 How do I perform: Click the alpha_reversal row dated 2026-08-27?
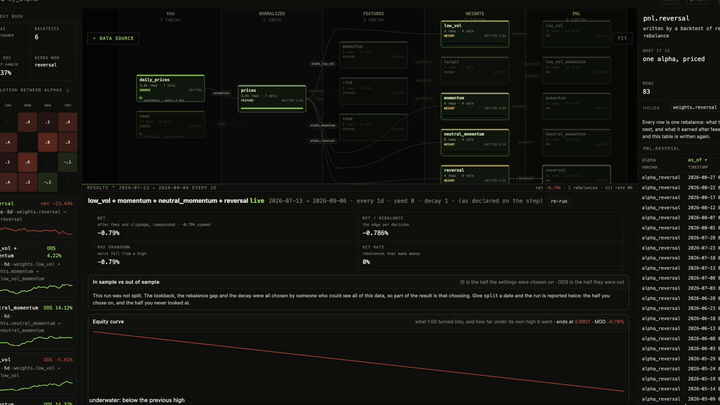point(681,177)
